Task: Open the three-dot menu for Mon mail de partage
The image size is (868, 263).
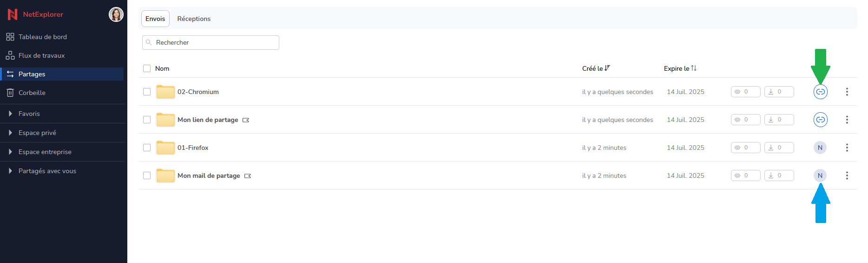Action: (847, 175)
